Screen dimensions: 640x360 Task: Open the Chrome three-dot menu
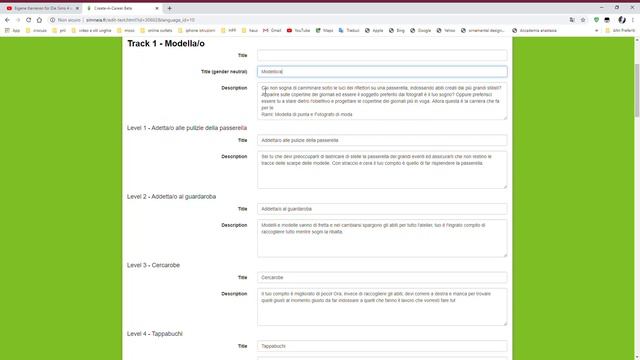pyautogui.click(x=633, y=20)
